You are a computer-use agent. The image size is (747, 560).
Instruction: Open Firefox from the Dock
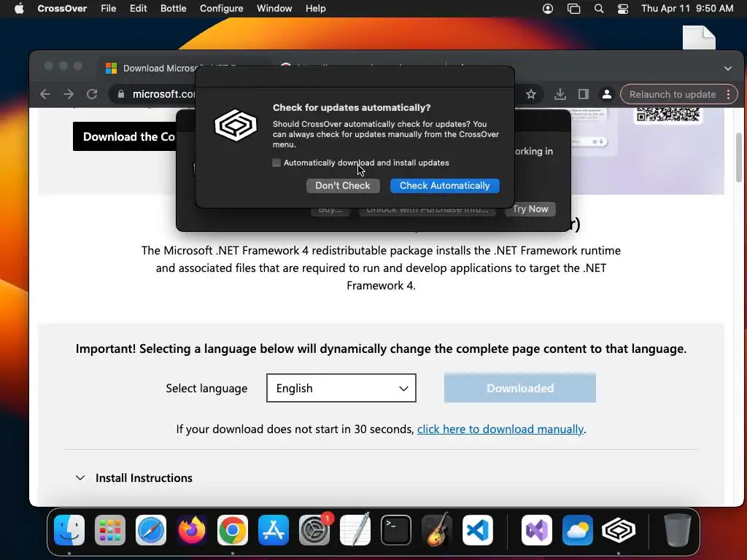click(x=192, y=530)
